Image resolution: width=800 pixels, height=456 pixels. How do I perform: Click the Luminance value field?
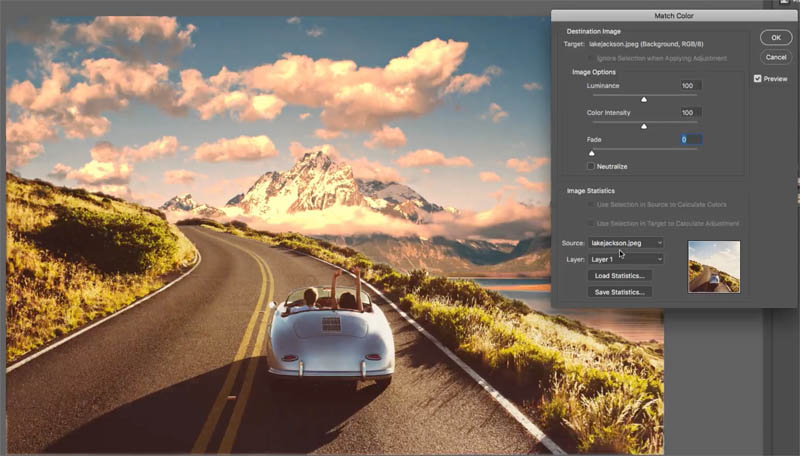point(691,86)
